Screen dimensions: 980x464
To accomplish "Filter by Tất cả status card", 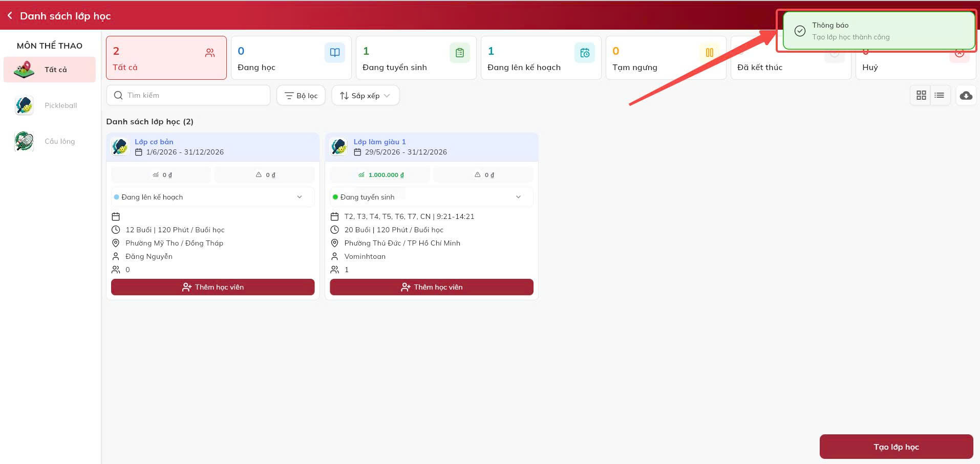I will tap(166, 58).
